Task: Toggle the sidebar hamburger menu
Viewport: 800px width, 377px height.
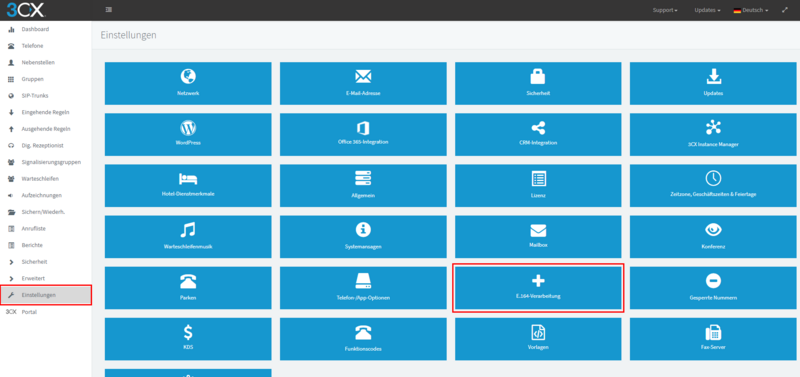Action: pyautogui.click(x=108, y=10)
